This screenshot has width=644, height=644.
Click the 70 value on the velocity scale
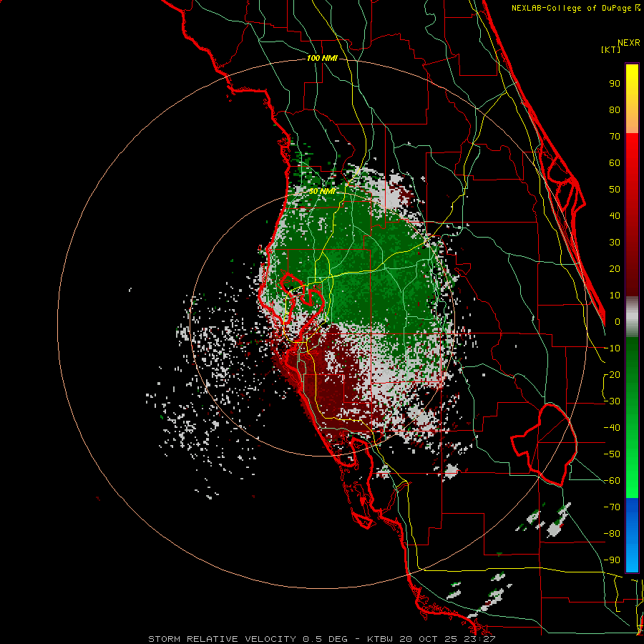(x=615, y=137)
